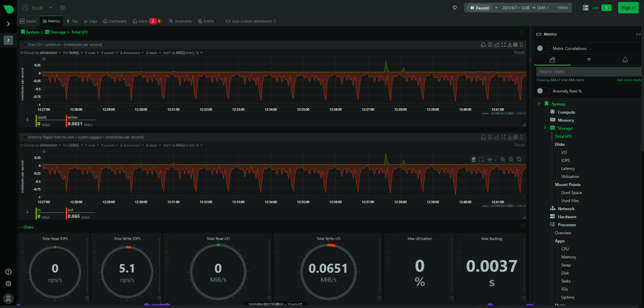Open Group by dimension dropdown in Disk I/O

click(x=42, y=53)
